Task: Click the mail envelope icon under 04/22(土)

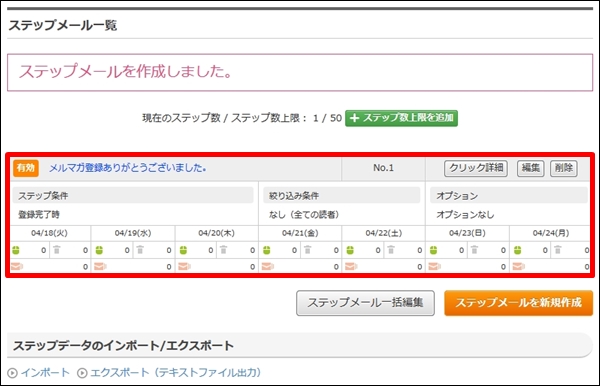Action: click(x=351, y=266)
